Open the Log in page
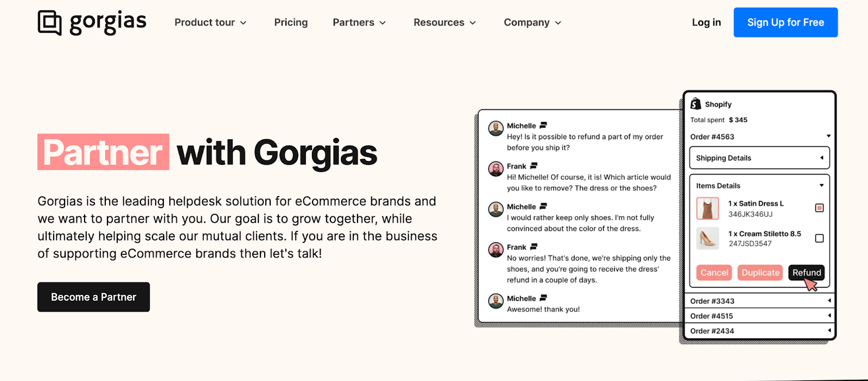This screenshot has height=381, width=868. (706, 22)
